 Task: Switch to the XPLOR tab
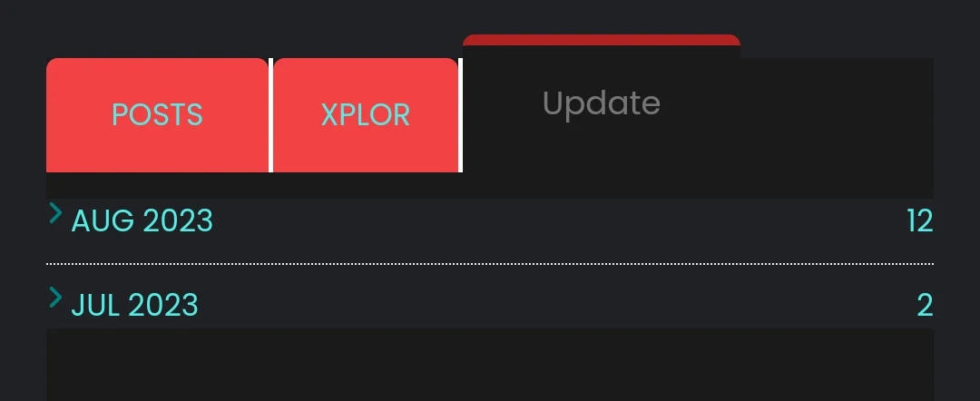366,115
